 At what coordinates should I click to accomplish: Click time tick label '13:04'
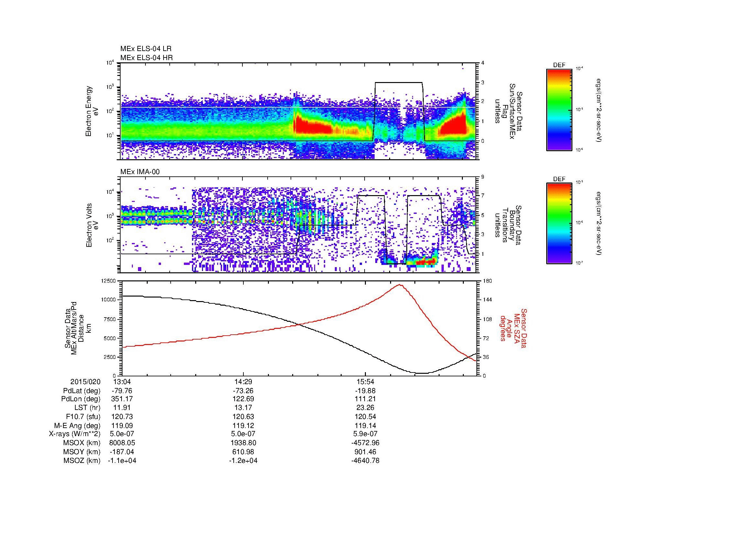[122, 382]
